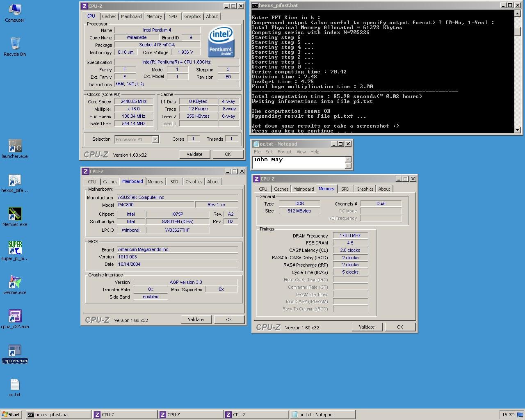Image resolution: width=525 pixels, height=420 pixels.
Task: Click console icon in hexus_pifast.bat title bar
Action: coord(255,5)
